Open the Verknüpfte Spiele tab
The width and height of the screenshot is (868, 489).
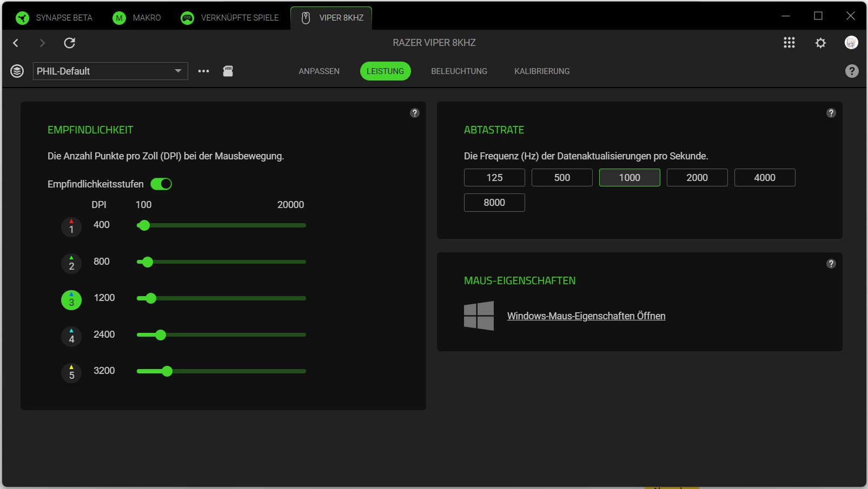coord(230,18)
